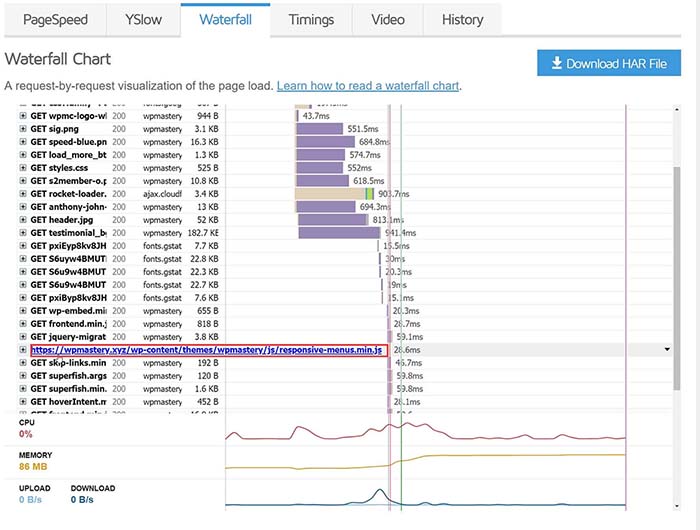Click the responsive-menus.min.js URL link
The width and height of the screenshot is (700, 530).
pyautogui.click(x=208, y=350)
